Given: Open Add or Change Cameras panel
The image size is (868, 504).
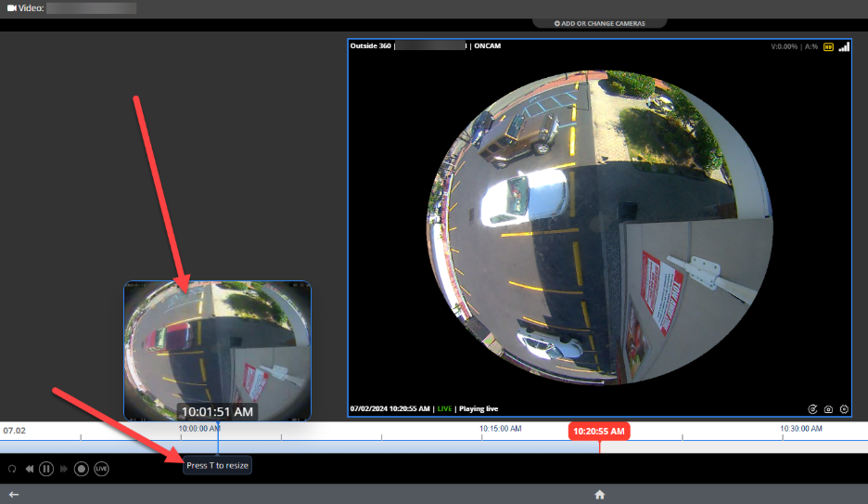Looking at the screenshot, I should 599,23.
